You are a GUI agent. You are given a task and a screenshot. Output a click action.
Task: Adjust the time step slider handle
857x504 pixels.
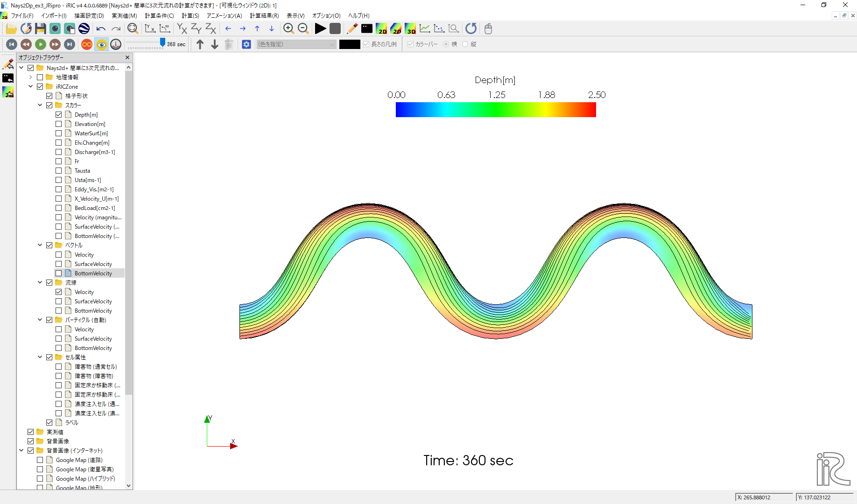pos(162,42)
